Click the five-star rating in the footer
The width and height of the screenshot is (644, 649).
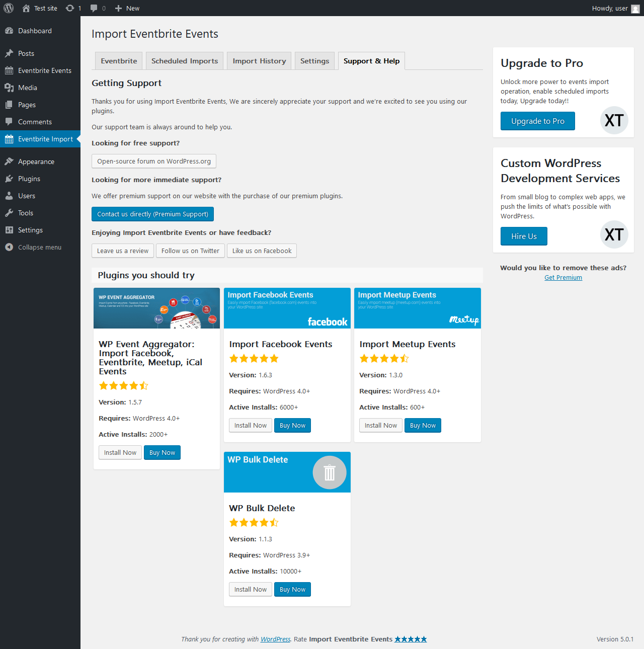coord(411,639)
